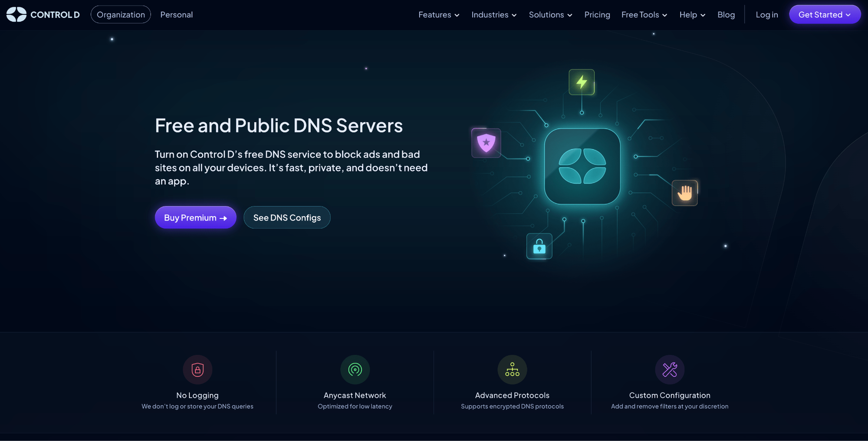Go to the Pricing page

(597, 15)
